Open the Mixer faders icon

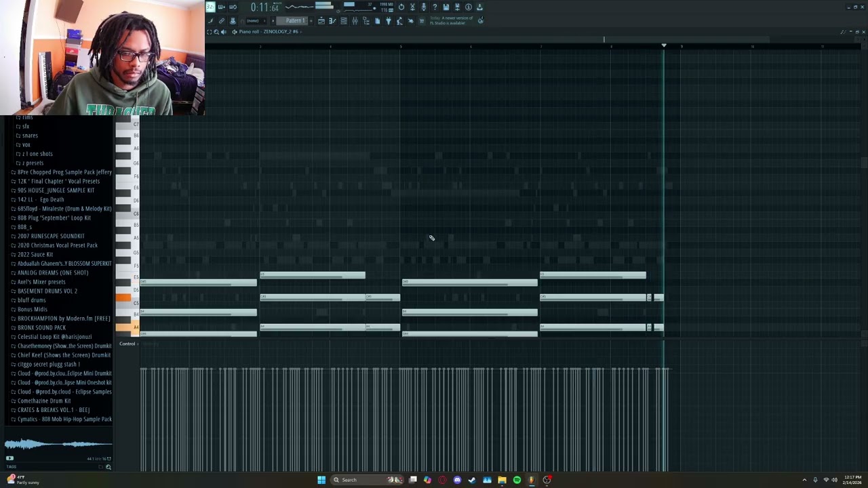[355, 21]
